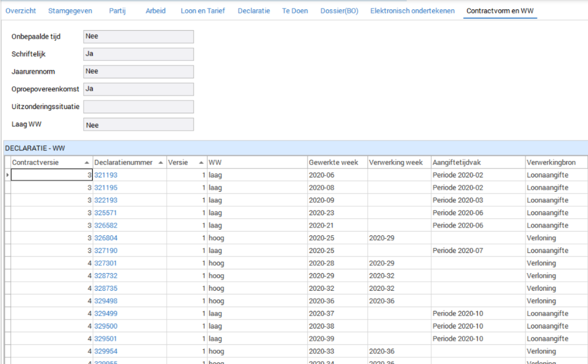
Task: Select the first row indicator arrow
Action: 7,175
